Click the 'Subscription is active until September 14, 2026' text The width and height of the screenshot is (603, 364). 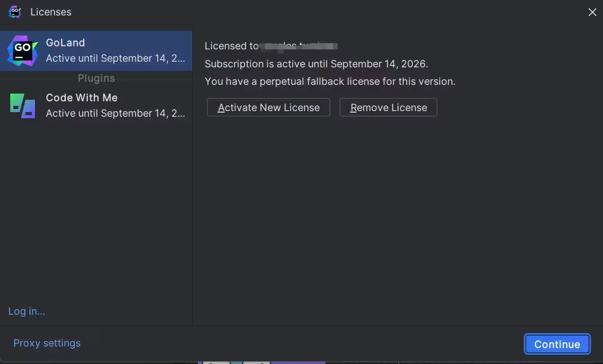(x=316, y=64)
